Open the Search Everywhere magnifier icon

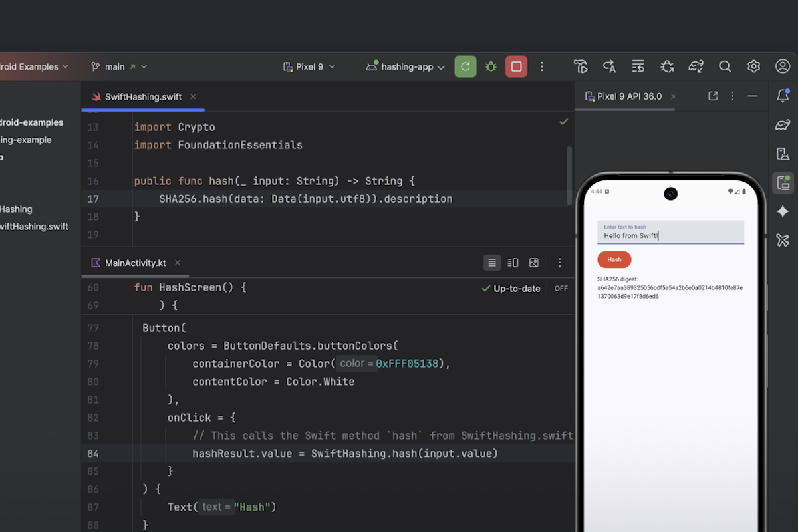click(725, 66)
